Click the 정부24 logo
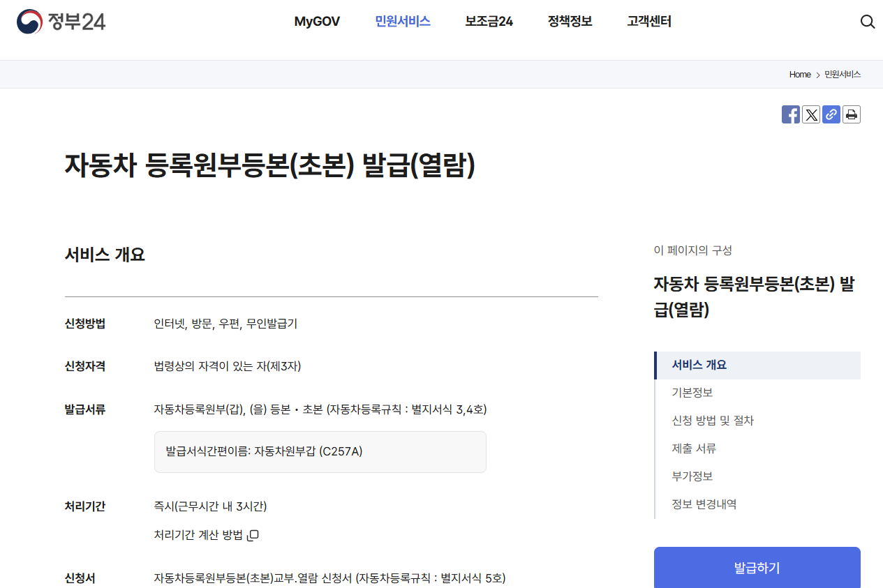 click(x=61, y=21)
